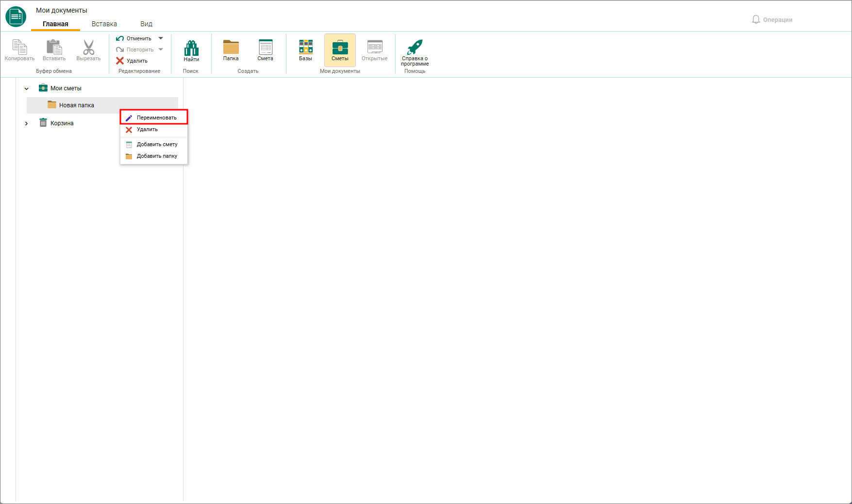Choose Переименовать from the context menu
This screenshot has height=504, width=852.
click(x=154, y=118)
